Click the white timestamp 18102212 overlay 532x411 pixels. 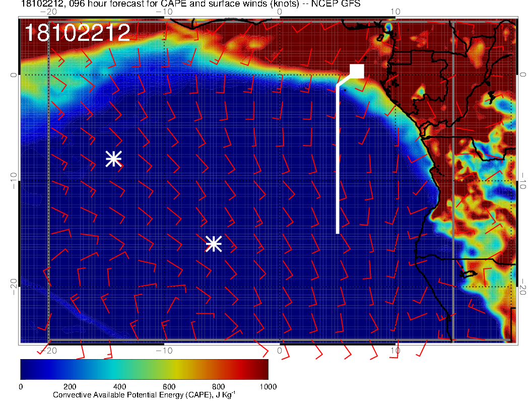tap(78, 33)
